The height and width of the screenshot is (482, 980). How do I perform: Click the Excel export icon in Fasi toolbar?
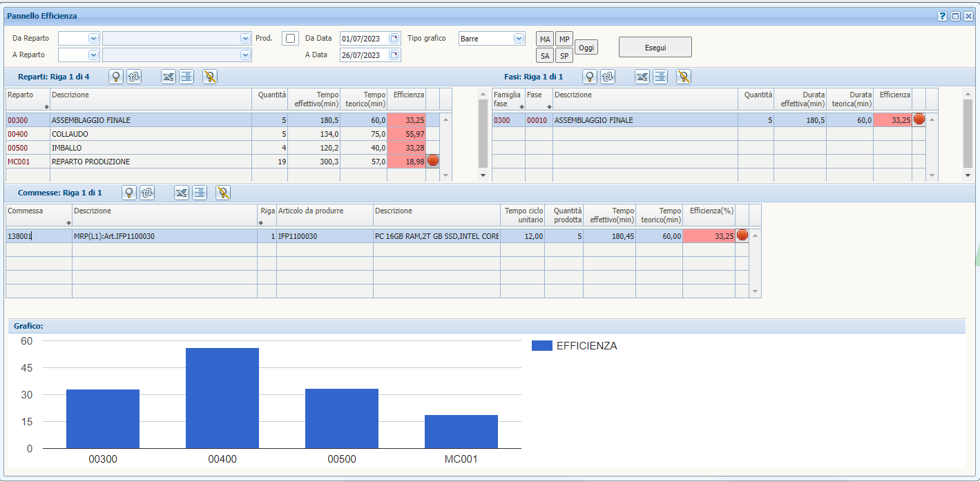pyautogui.click(x=642, y=77)
